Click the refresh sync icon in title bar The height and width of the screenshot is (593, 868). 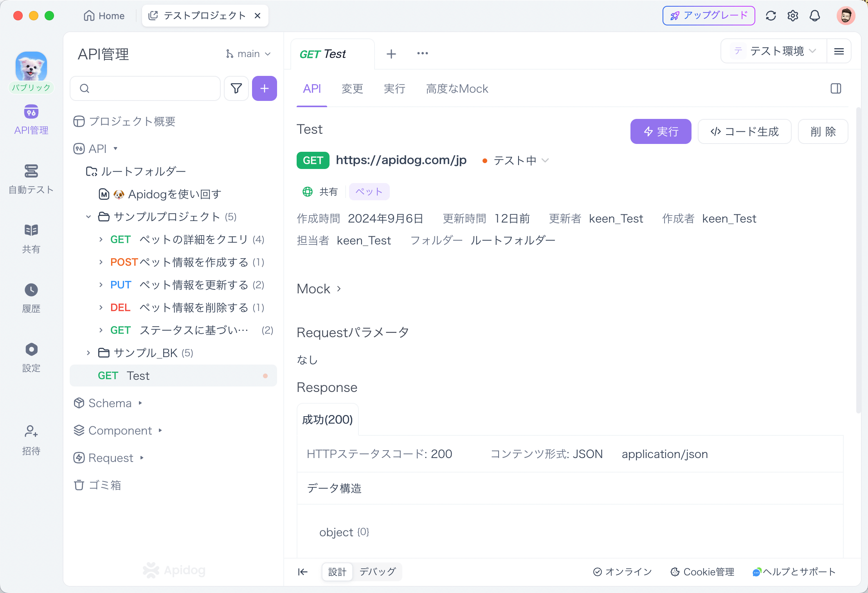point(771,16)
